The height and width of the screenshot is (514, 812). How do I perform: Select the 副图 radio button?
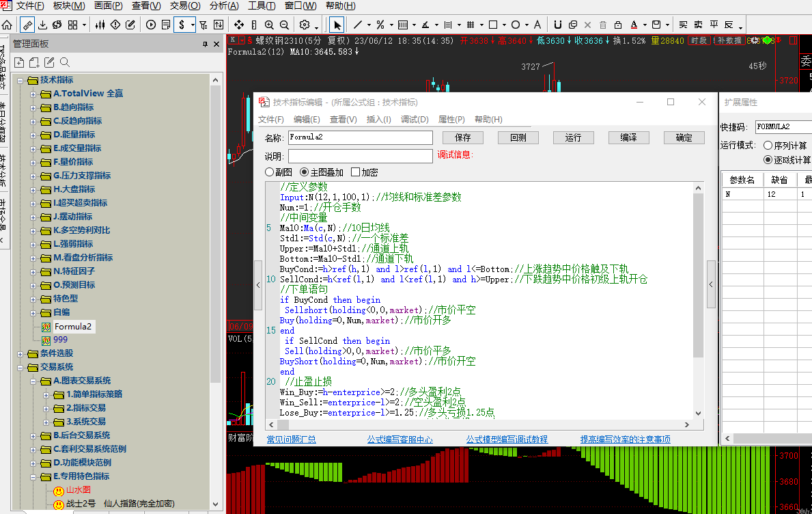coord(269,172)
